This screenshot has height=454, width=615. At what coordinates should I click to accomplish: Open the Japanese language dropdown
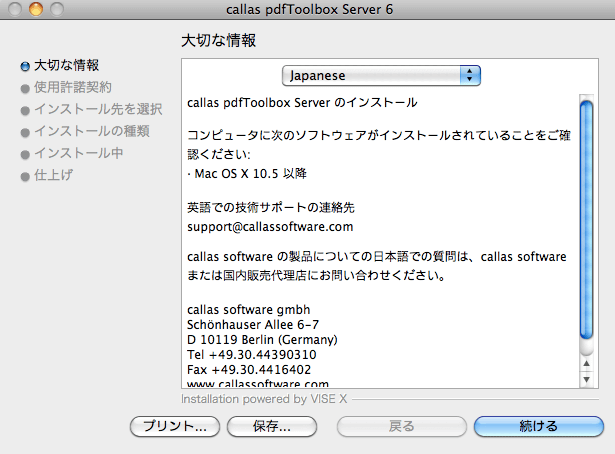[381, 75]
